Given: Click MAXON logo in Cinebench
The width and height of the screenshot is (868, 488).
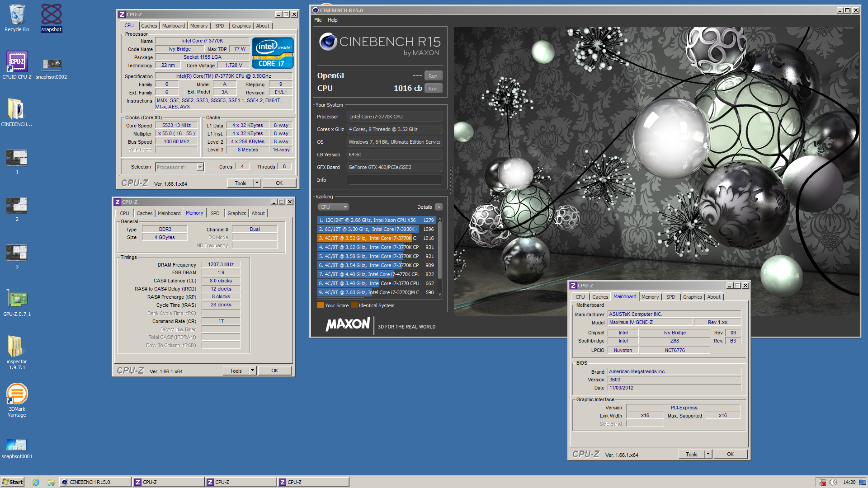Looking at the screenshot, I should pos(348,324).
